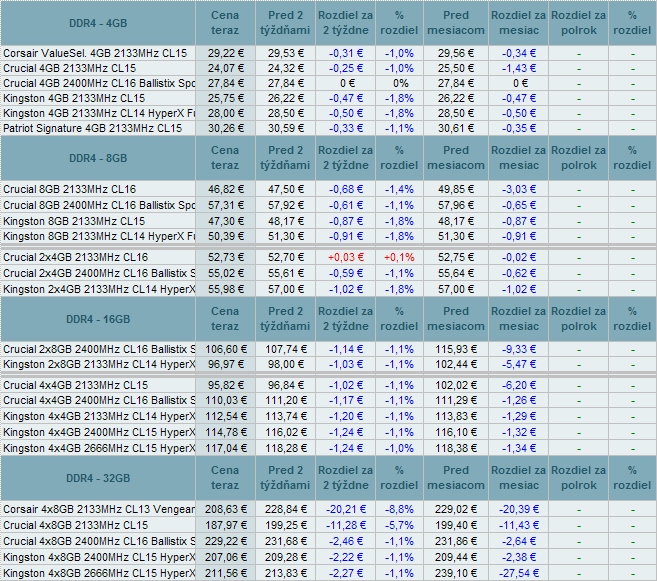The height and width of the screenshot is (581, 657).
Task: Click the Crucial 8GB 2133MHz CL16 row name
Action: tap(70, 189)
